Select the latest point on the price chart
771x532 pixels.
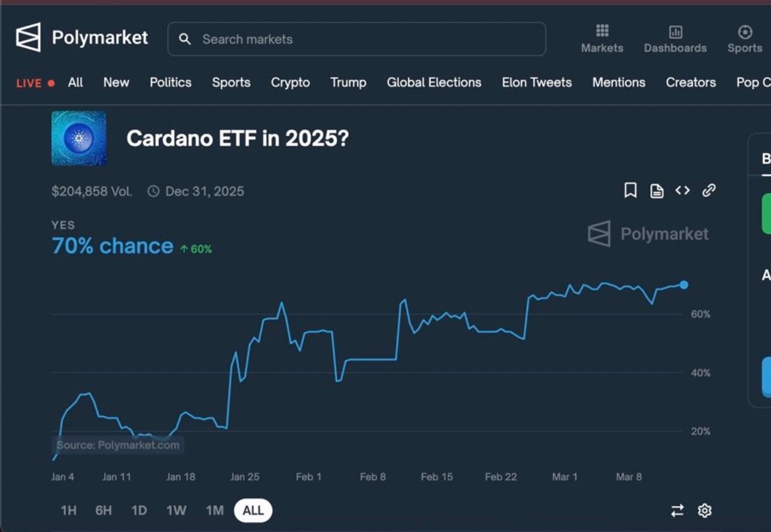(x=683, y=285)
